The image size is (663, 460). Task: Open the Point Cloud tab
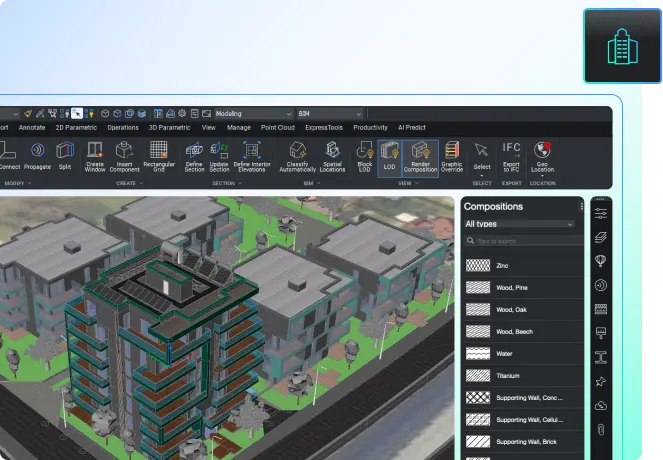(x=277, y=127)
